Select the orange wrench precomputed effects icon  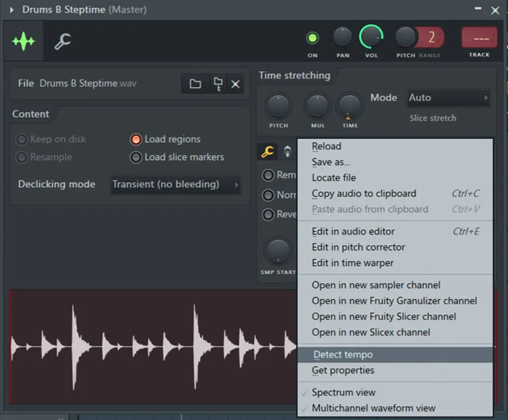click(267, 152)
